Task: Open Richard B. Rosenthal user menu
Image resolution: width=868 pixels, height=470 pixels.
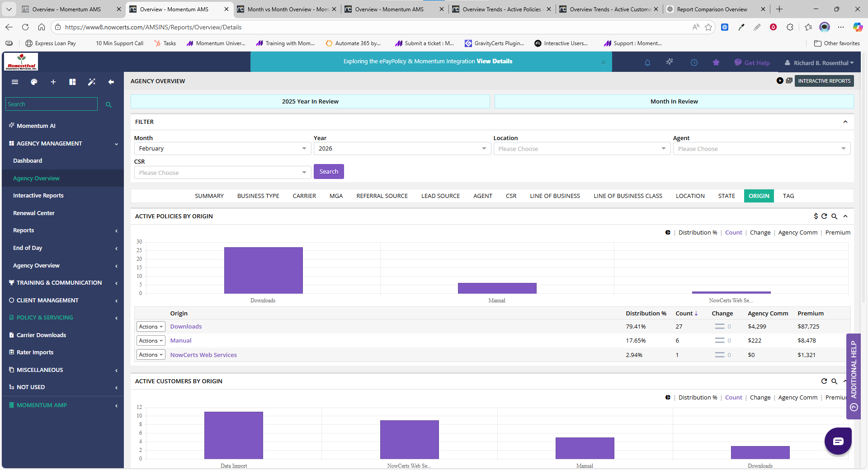Action: 819,63
